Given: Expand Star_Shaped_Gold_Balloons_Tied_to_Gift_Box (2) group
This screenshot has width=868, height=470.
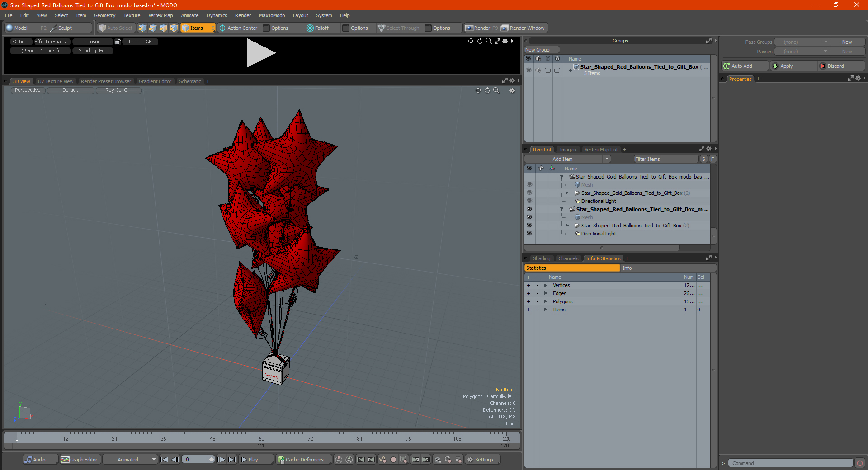Looking at the screenshot, I should [567, 193].
